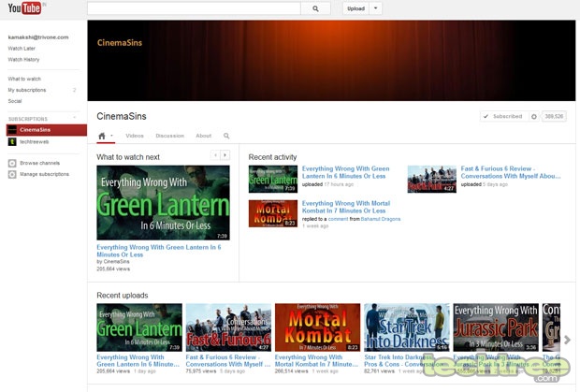580x392 pixels.
Task: Open Fast & Furious 6 Review title in uploads
Action: coord(228,360)
